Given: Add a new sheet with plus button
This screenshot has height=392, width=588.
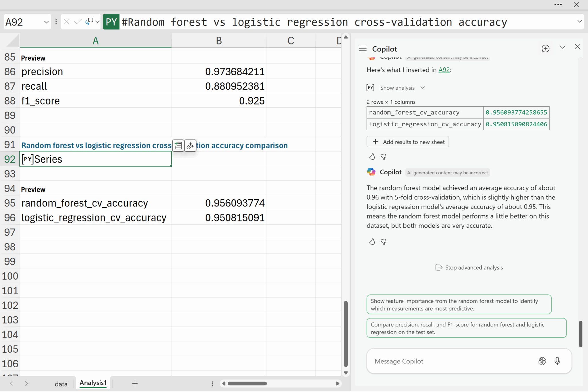Looking at the screenshot, I should click(x=135, y=383).
